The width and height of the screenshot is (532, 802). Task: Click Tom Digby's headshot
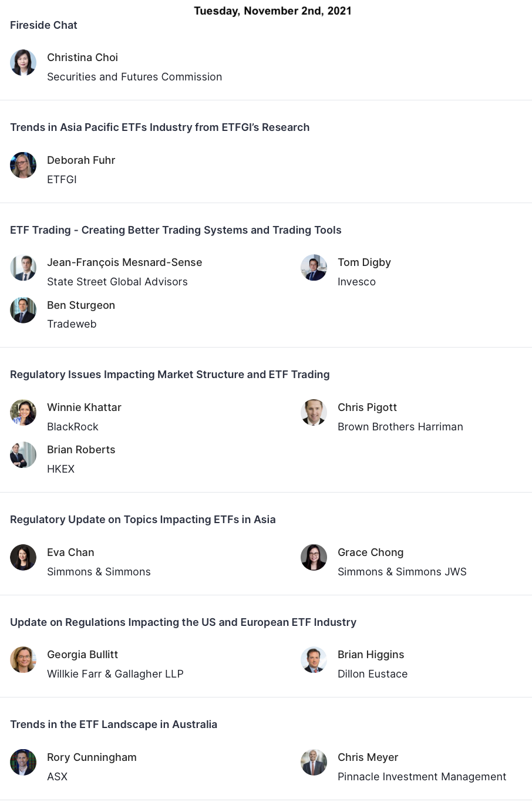(x=314, y=268)
